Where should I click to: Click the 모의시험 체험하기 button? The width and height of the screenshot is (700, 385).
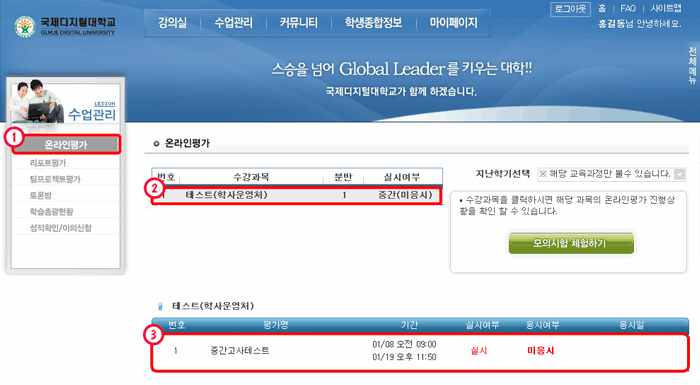(x=571, y=243)
